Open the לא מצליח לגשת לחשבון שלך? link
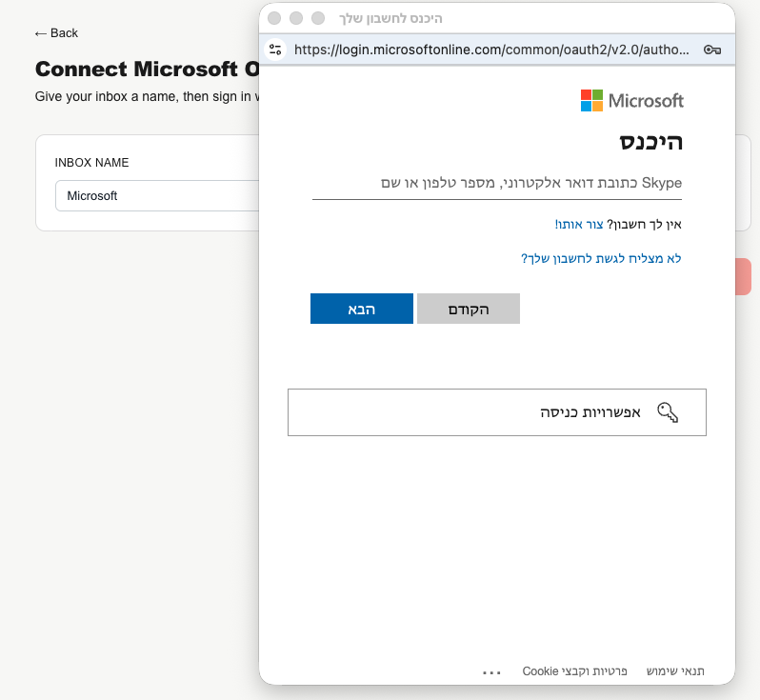 [601, 258]
